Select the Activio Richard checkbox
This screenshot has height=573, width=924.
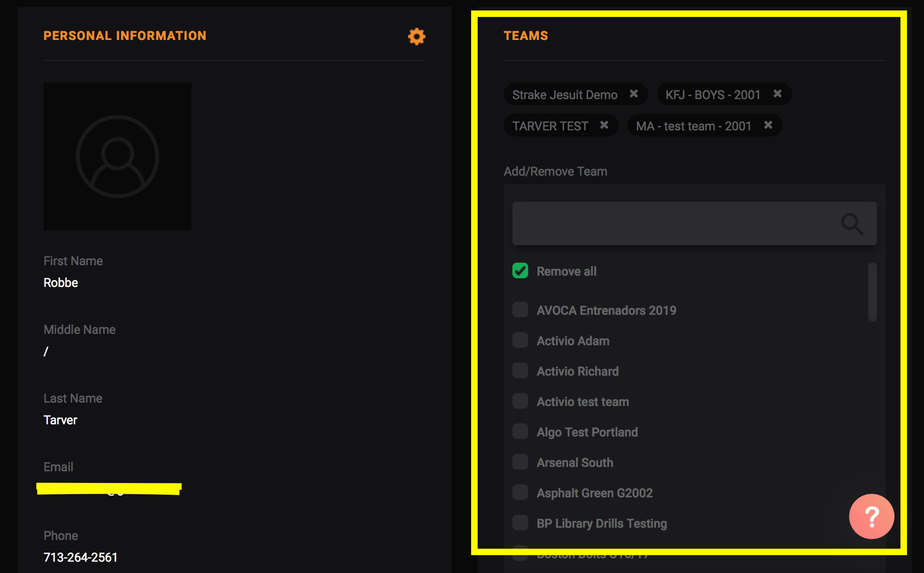520,370
